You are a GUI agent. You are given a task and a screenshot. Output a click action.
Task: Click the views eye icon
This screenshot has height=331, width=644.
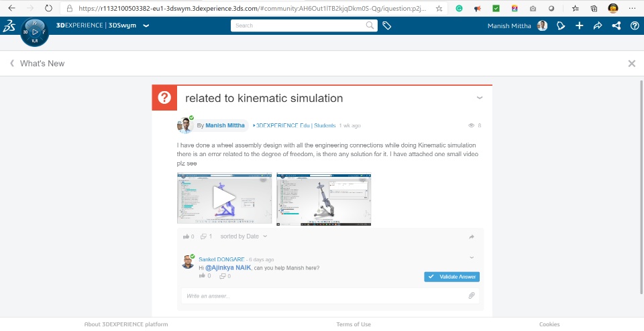click(x=471, y=125)
